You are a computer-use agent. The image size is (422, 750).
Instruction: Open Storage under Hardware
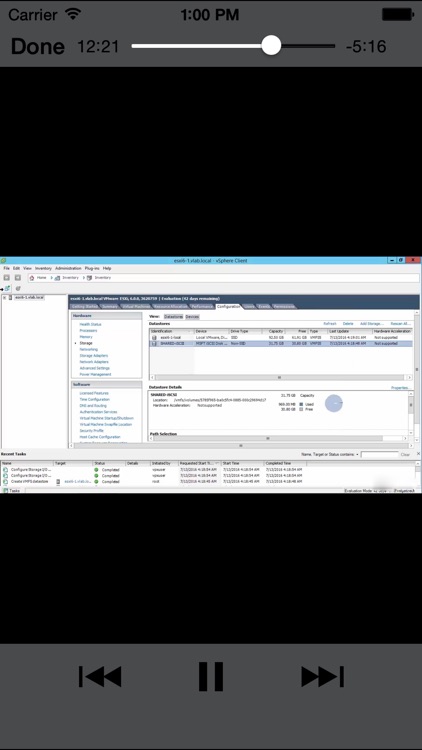(86, 343)
